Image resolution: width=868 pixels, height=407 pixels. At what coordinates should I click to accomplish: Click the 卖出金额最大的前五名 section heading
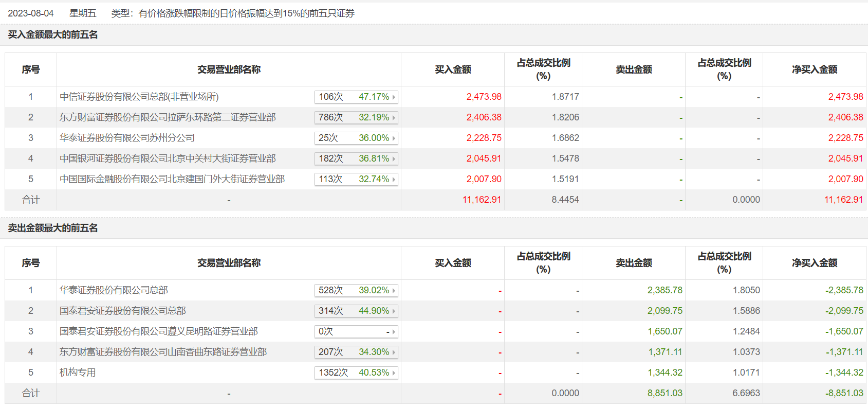(53, 228)
